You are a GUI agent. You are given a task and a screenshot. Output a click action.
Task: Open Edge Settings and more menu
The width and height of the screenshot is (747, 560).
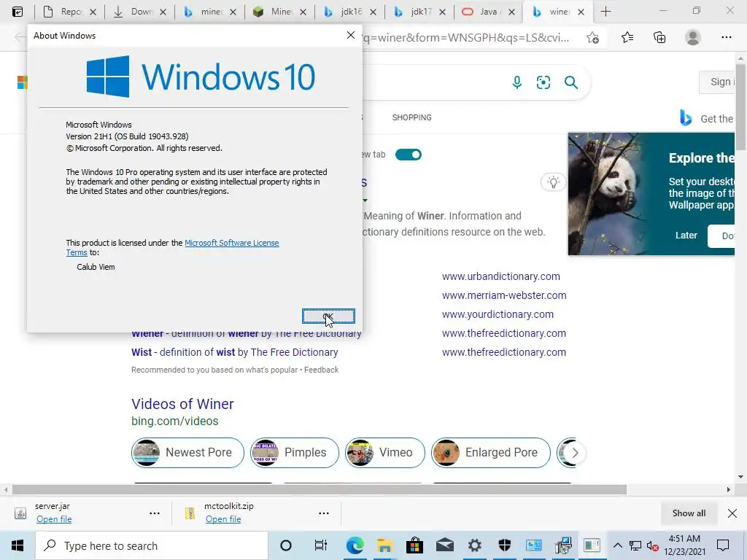click(726, 37)
